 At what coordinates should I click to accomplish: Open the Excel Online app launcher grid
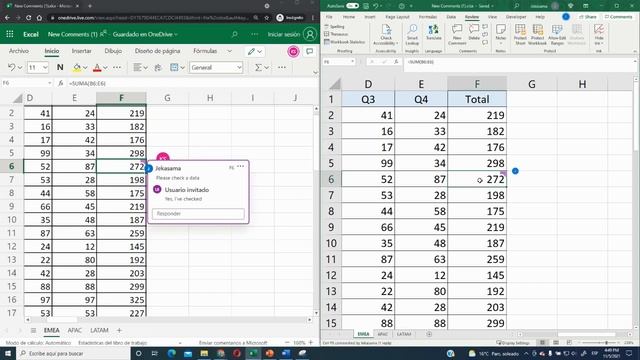coord(10,34)
